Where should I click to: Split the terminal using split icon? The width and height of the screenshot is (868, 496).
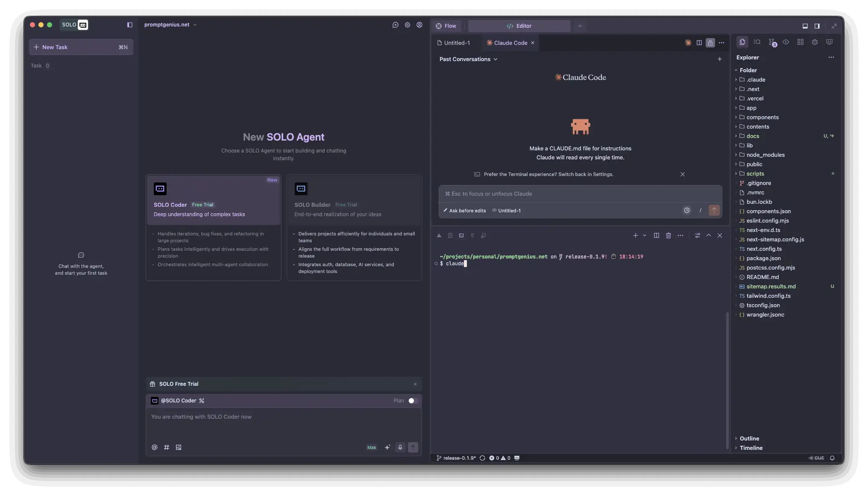657,235
